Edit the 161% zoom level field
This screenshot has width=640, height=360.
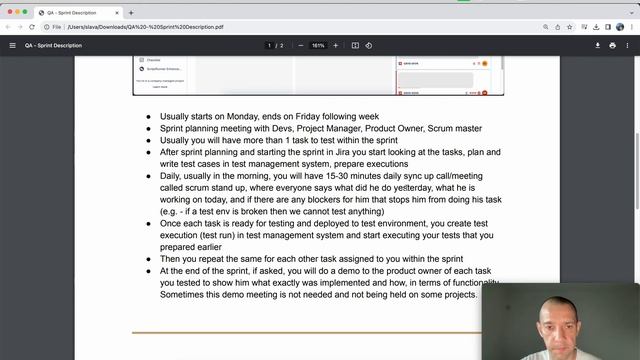click(318, 46)
